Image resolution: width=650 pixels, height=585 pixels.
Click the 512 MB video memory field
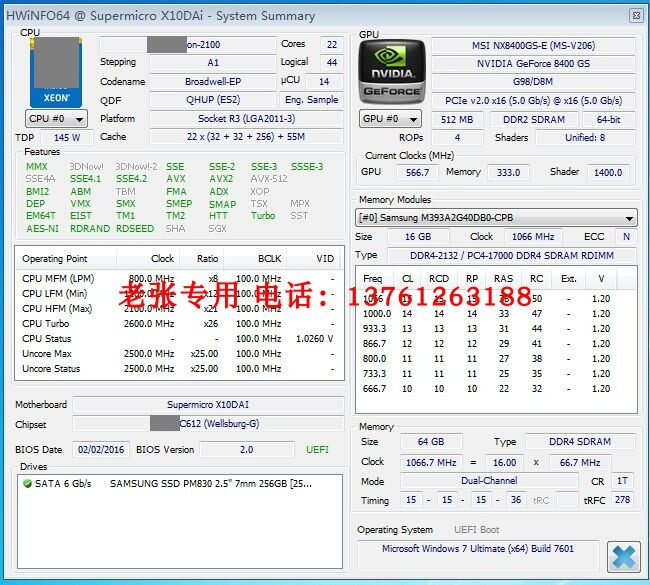click(x=457, y=120)
